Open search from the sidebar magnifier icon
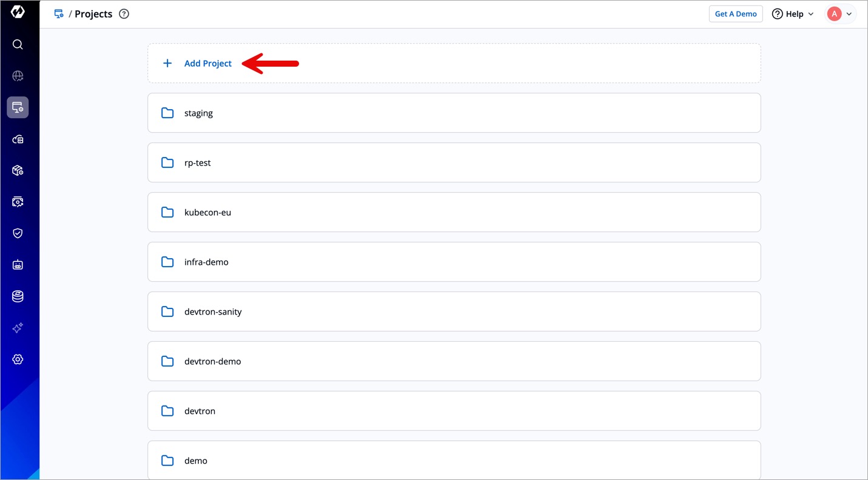The height and width of the screenshot is (480, 868). pyautogui.click(x=18, y=44)
